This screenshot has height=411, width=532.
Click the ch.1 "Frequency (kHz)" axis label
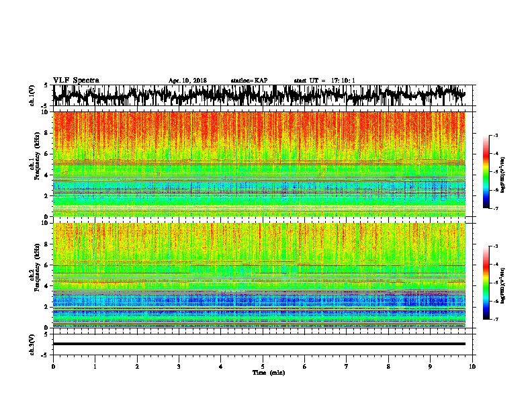click(37, 156)
